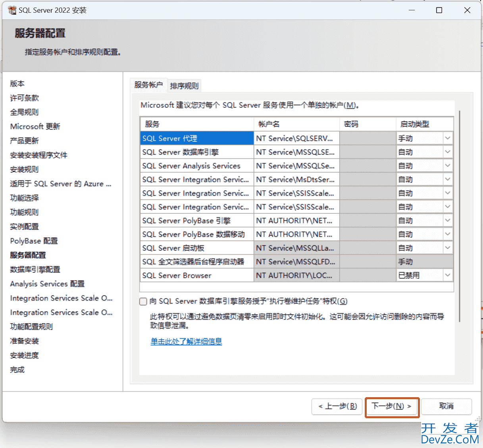The image size is (483, 448).
Task: Click 安装进度 step in the sidebar
Action: coord(25,355)
